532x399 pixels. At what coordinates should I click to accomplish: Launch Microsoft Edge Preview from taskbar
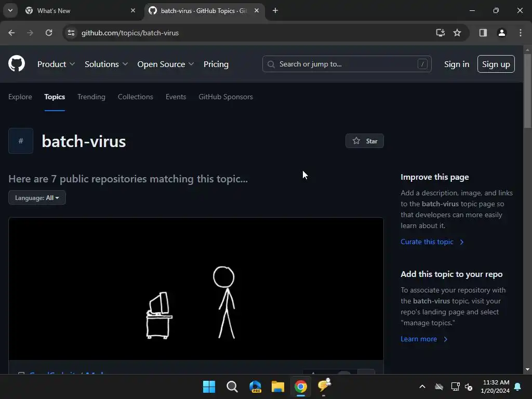[255, 387]
